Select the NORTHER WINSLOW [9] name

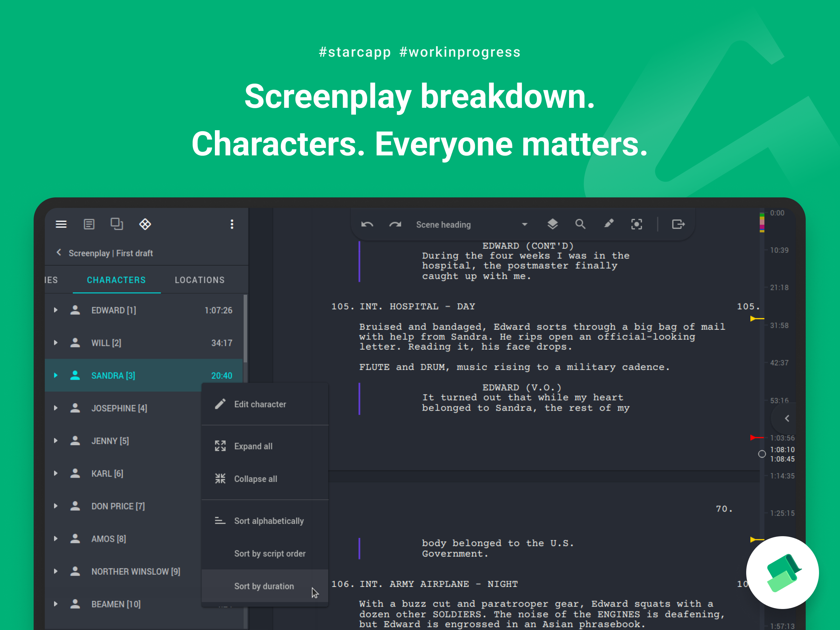click(x=136, y=572)
